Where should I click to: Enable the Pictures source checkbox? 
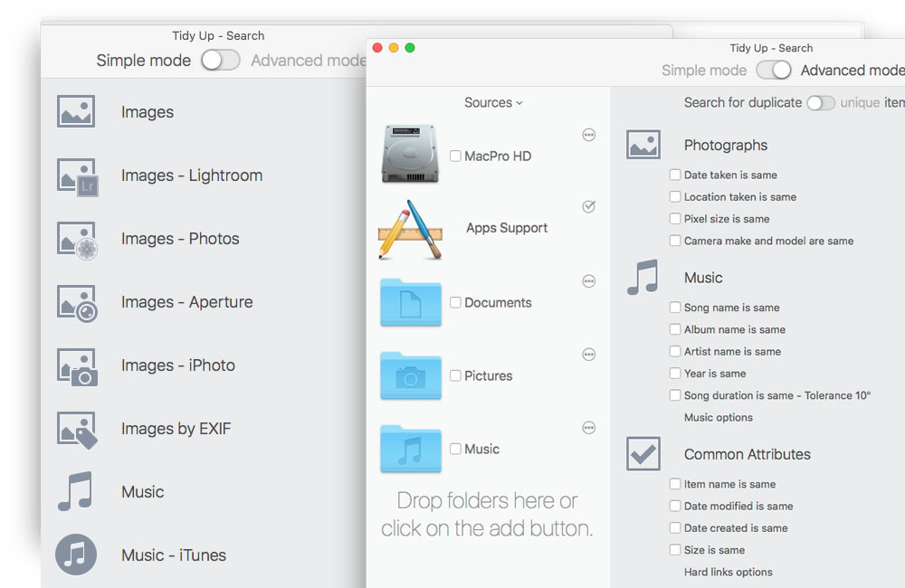point(455,375)
